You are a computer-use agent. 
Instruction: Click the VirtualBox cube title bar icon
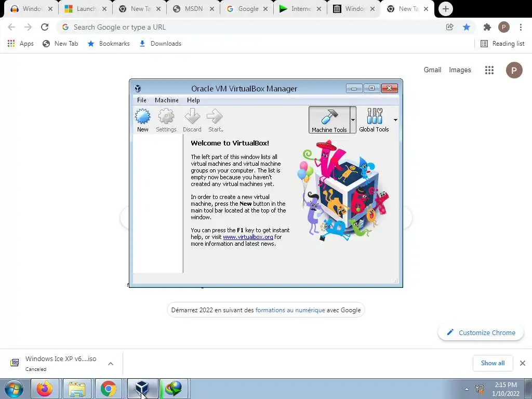(138, 88)
